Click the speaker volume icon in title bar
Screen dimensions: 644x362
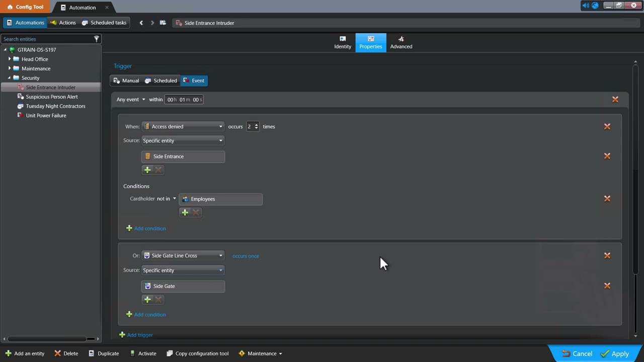[586, 6]
